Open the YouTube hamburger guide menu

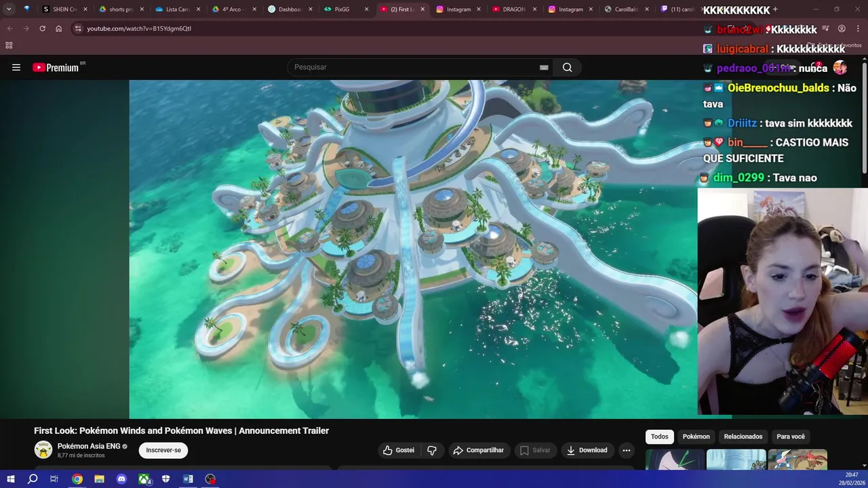tap(16, 67)
